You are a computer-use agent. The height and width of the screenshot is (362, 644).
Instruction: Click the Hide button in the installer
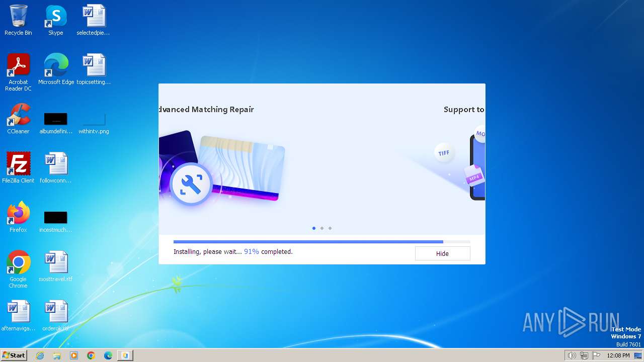point(442,253)
